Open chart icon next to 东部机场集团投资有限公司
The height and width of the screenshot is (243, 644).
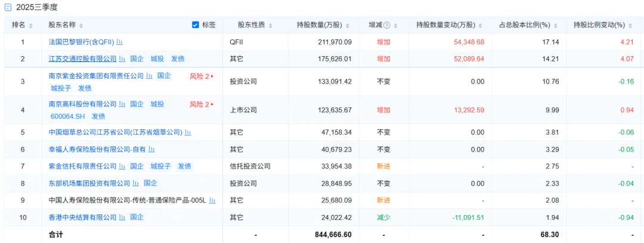(135, 183)
